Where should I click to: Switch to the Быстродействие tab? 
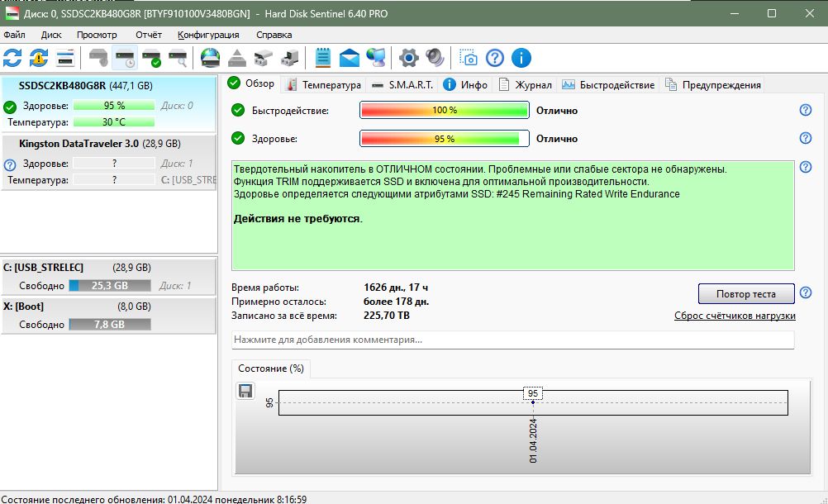(608, 85)
